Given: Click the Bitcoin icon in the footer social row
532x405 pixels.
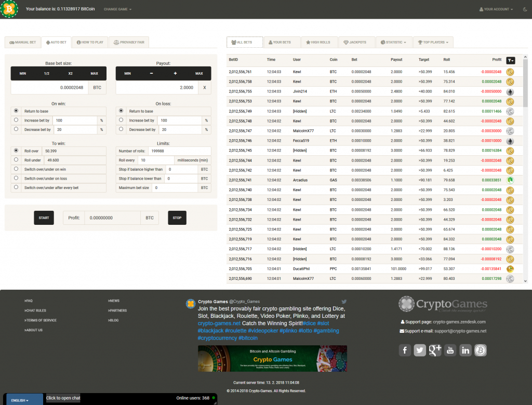Looking at the screenshot, I should coord(480,350).
